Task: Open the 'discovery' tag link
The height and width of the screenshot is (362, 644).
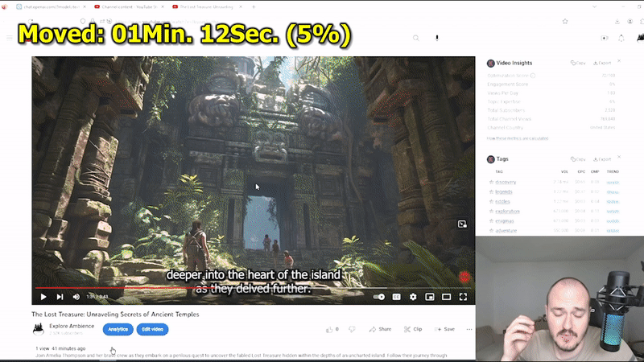Action: click(x=506, y=182)
